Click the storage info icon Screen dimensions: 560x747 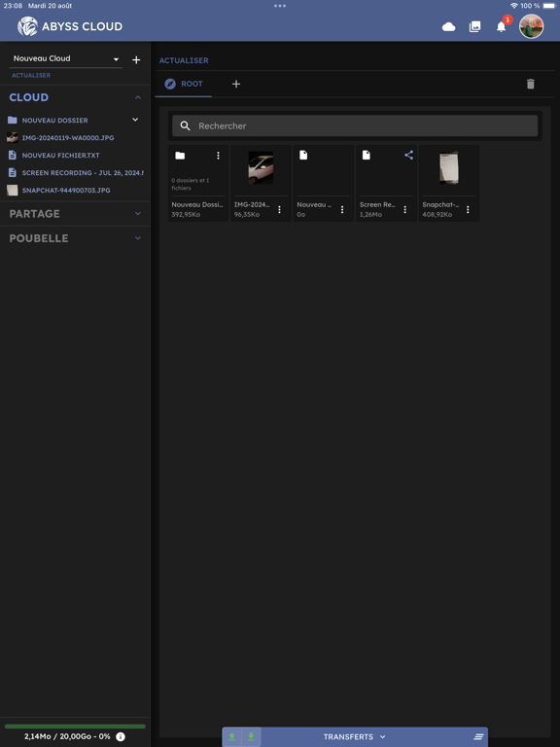121,736
